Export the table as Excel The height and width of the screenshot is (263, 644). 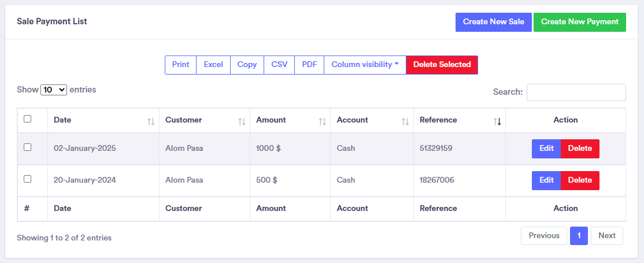click(x=213, y=65)
